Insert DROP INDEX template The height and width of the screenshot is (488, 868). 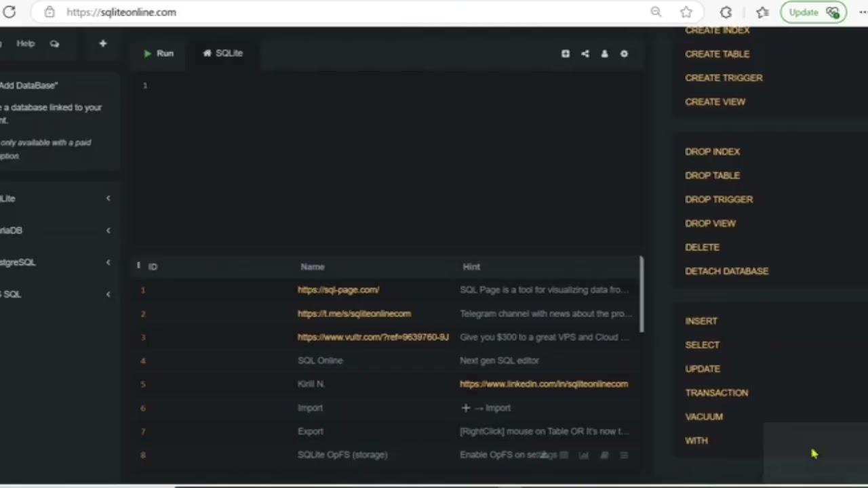[x=712, y=152]
